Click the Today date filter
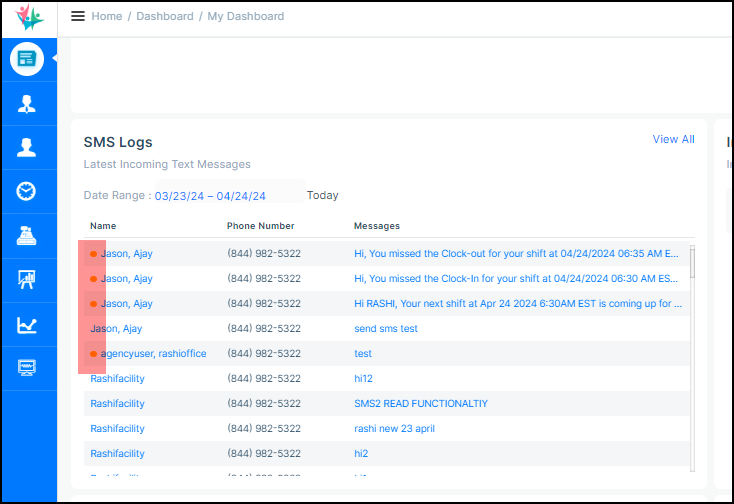 pyautogui.click(x=322, y=196)
